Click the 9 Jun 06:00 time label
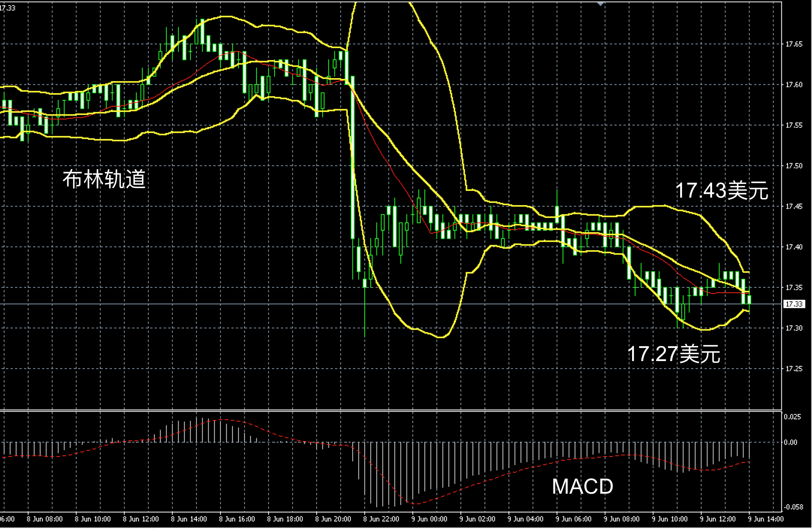812x529 pixels. (573, 519)
